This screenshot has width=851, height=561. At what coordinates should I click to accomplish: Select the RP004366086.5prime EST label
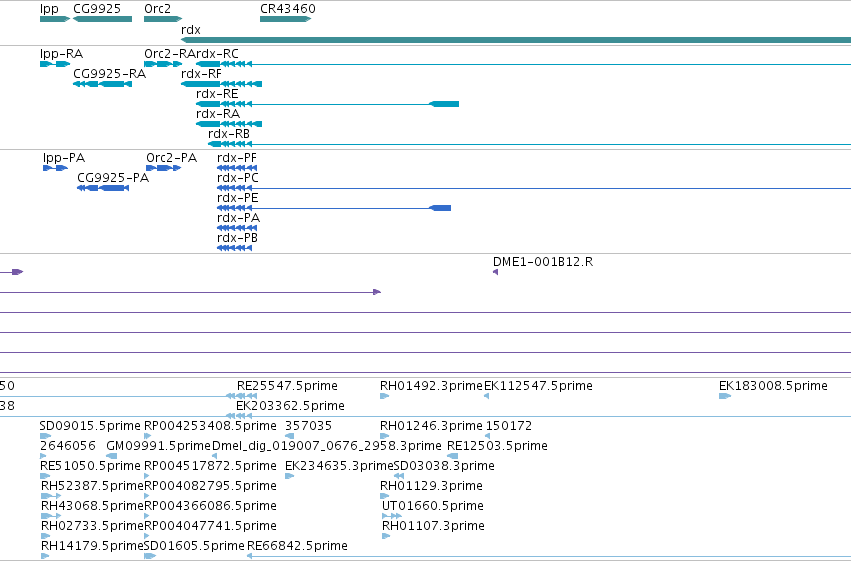tap(210, 506)
